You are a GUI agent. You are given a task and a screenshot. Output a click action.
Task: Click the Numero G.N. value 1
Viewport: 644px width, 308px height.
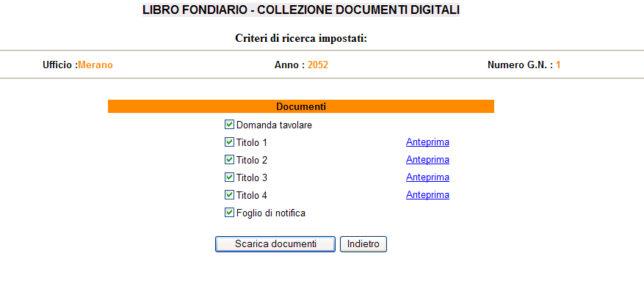click(x=558, y=65)
